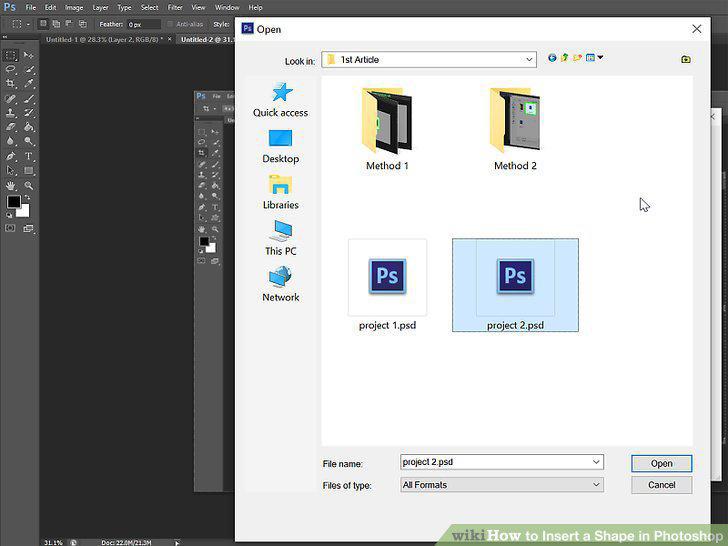Switch to the Untitled-2 document tab

coord(208,39)
